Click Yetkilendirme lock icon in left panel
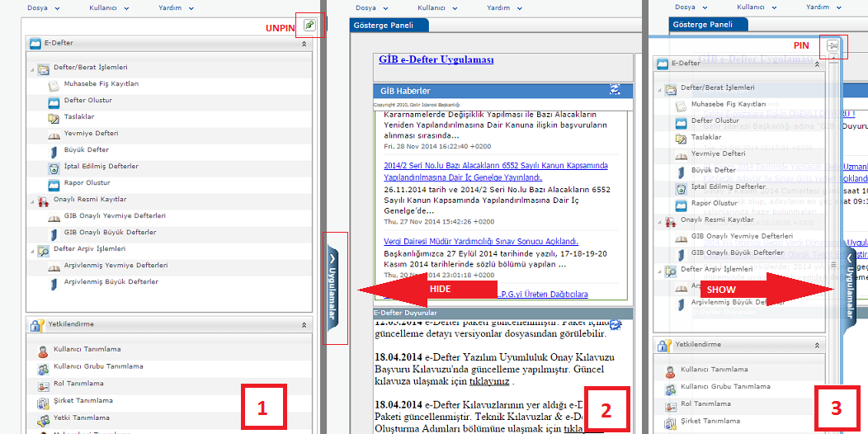This screenshot has width=868, height=434. click(35, 325)
